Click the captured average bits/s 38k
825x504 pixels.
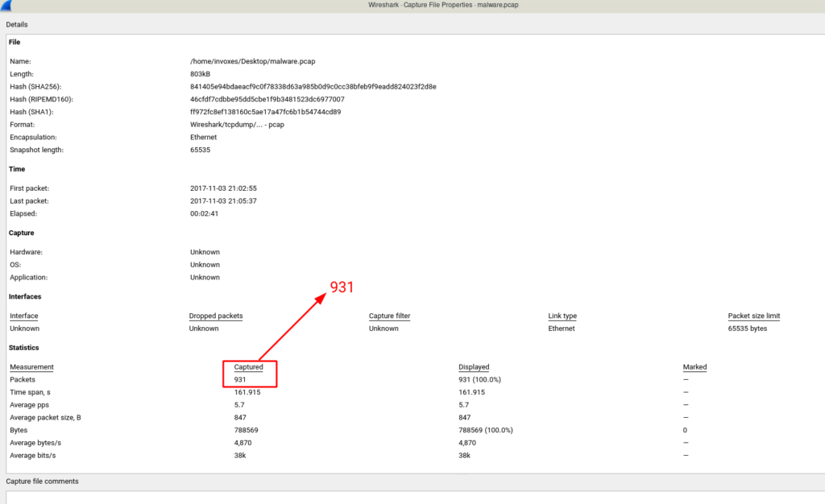click(x=240, y=455)
